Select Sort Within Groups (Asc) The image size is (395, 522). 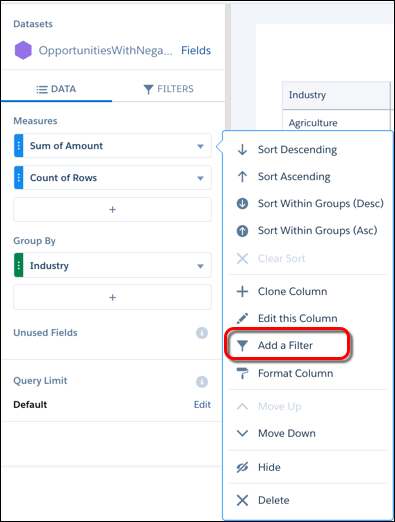point(307,230)
